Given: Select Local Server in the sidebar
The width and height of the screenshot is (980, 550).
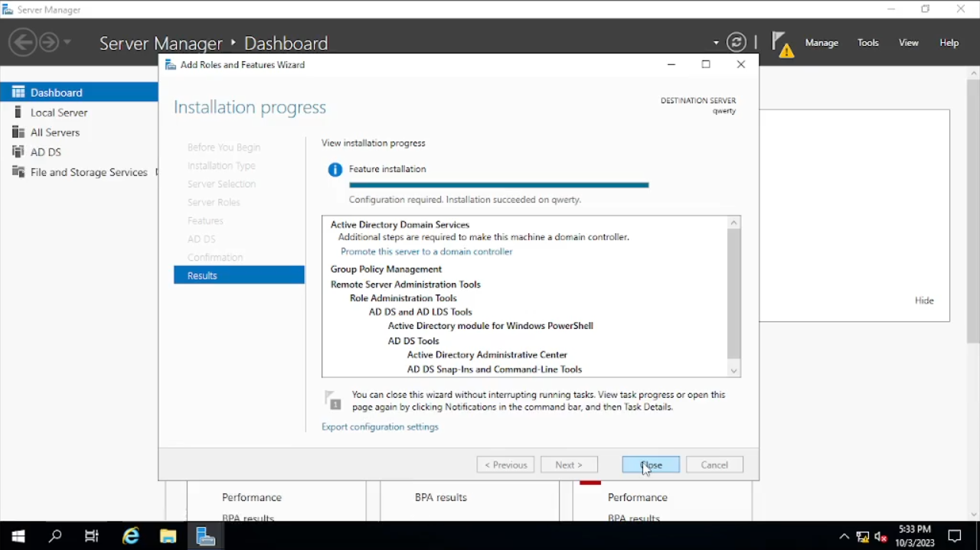Looking at the screenshot, I should tap(59, 112).
